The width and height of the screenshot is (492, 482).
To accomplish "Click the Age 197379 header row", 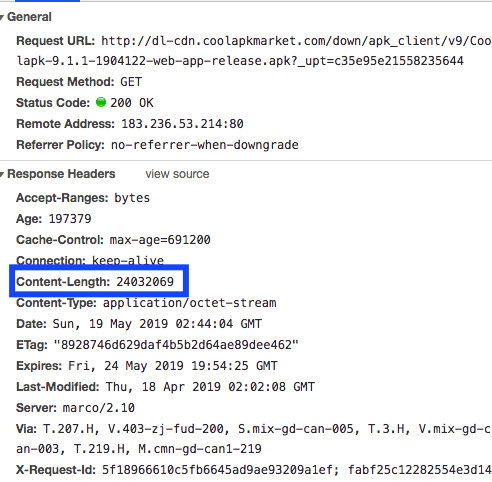I will (x=54, y=219).
